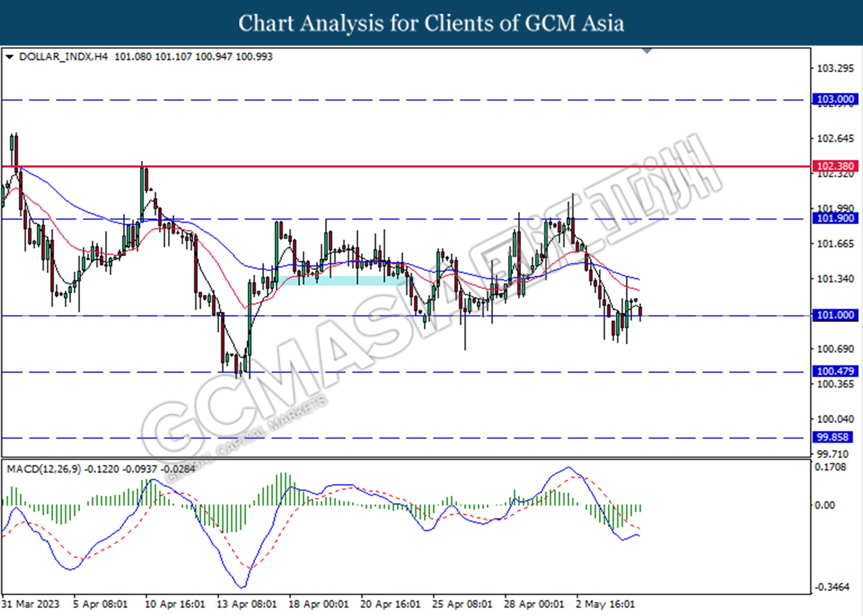Click the 99.710 price scale value
Viewport: 863px width, 616px height.
[x=832, y=454]
